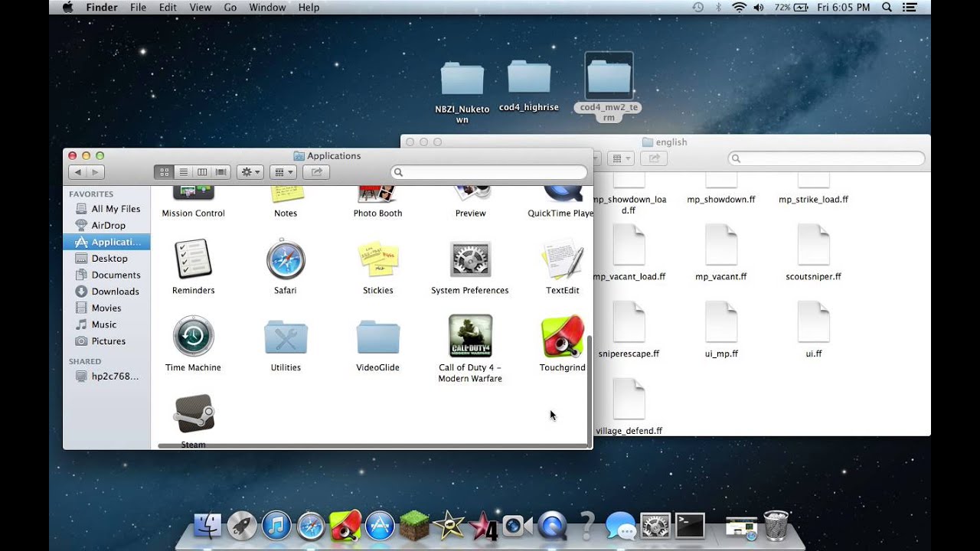
Task: Click the Share button in english window
Action: pyautogui.click(x=653, y=158)
